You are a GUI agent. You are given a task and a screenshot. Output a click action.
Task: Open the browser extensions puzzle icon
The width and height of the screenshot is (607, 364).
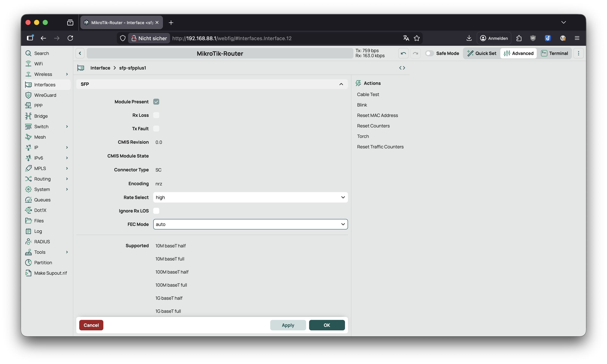pyautogui.click(x=519, y=38)
